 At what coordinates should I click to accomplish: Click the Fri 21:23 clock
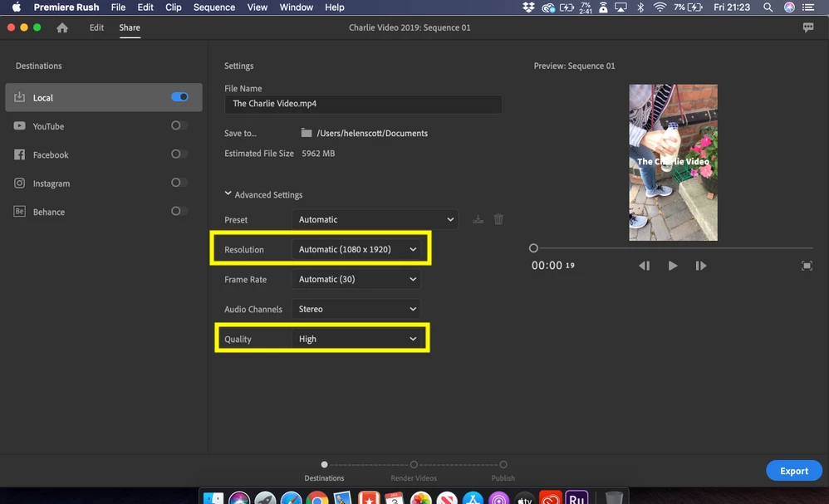click(x=732, y=7)
